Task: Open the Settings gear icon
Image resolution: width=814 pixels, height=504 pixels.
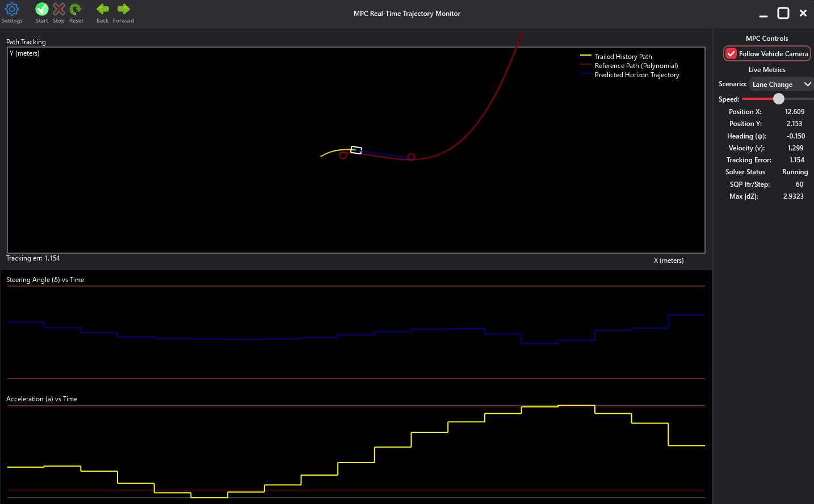Action: [x=12, y=9]
